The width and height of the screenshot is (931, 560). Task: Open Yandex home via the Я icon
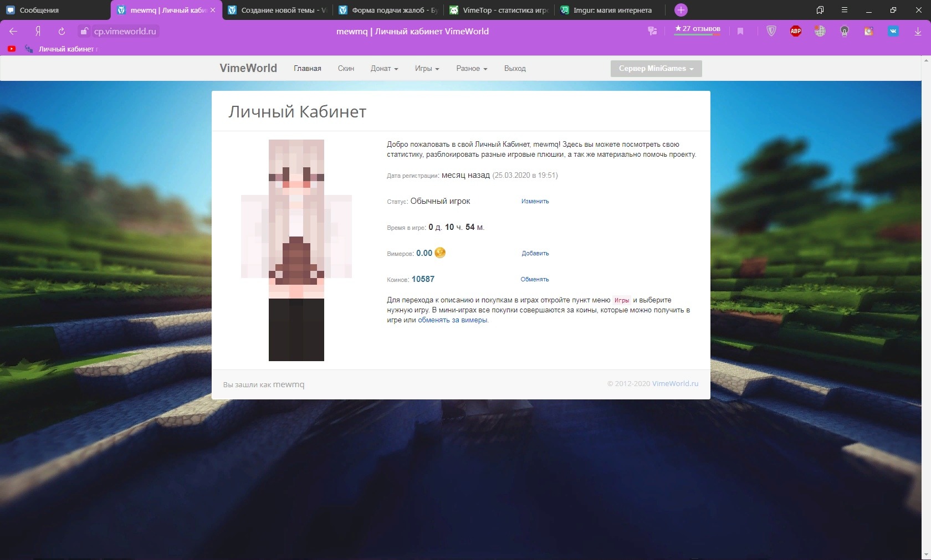[x=38, y=32]
